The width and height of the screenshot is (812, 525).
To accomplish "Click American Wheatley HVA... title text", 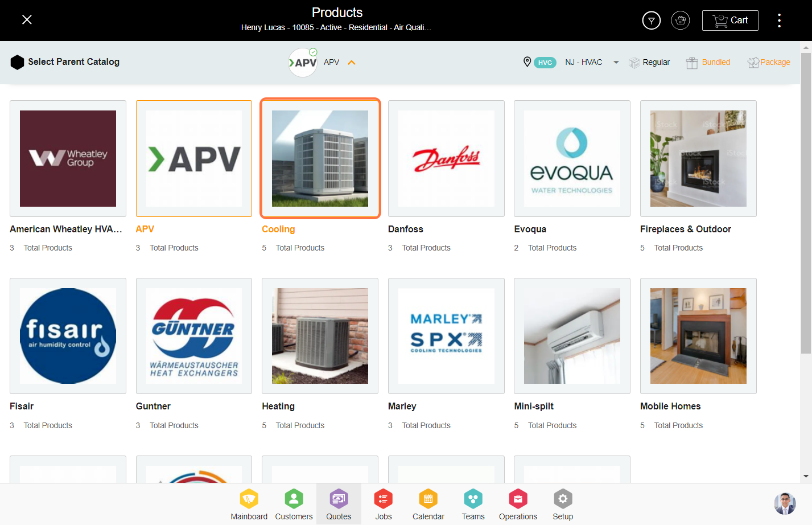I will pos(66,229).
